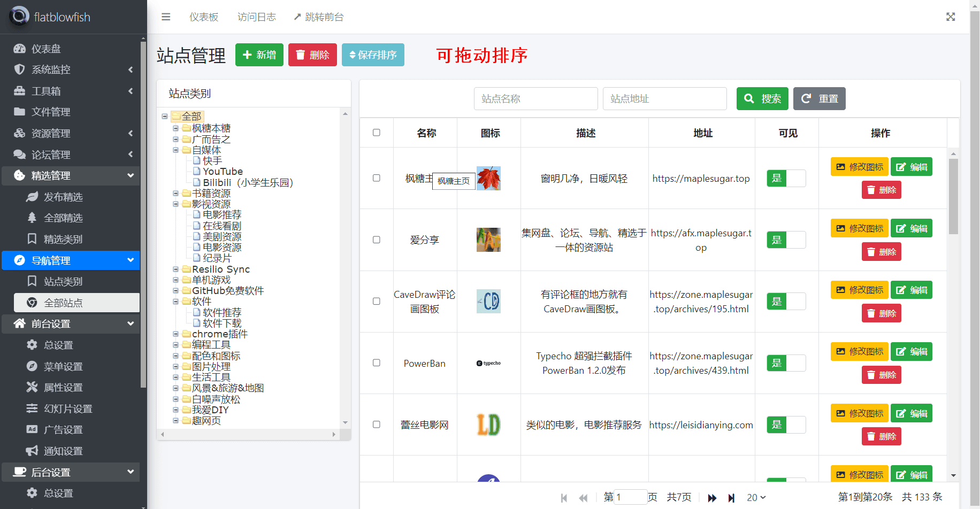Click the megaphone icon beside 通知设置
980x509 pixels.
[32, 451]
